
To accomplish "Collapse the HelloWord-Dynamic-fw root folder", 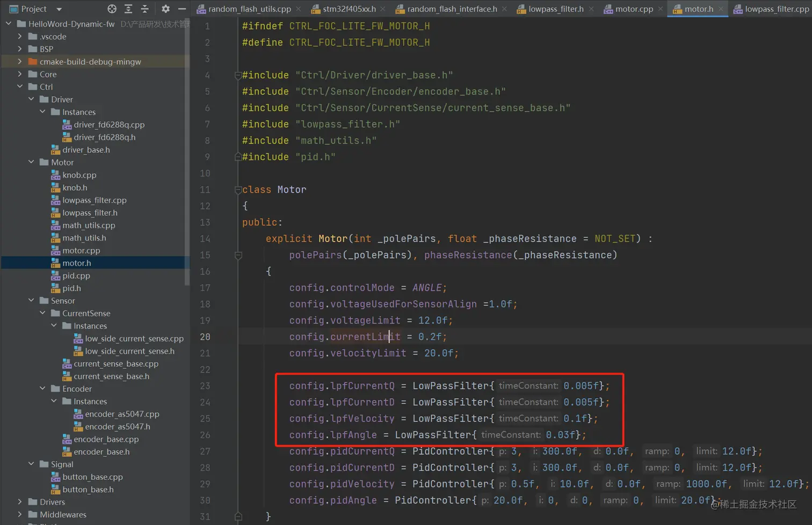I will tap(9, 24).
